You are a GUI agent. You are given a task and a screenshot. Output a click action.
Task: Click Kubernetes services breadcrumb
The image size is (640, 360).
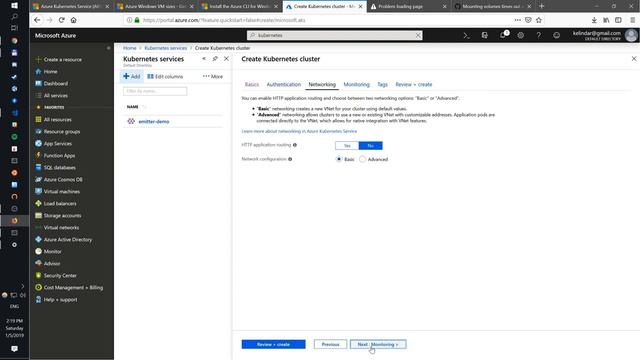pos(165,48)
